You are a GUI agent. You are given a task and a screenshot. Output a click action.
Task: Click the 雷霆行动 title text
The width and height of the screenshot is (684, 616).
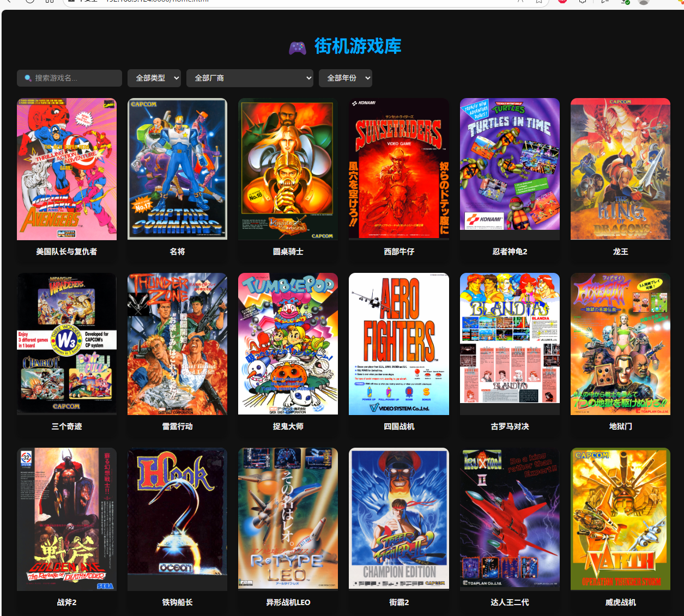click(x=177, y=426)
